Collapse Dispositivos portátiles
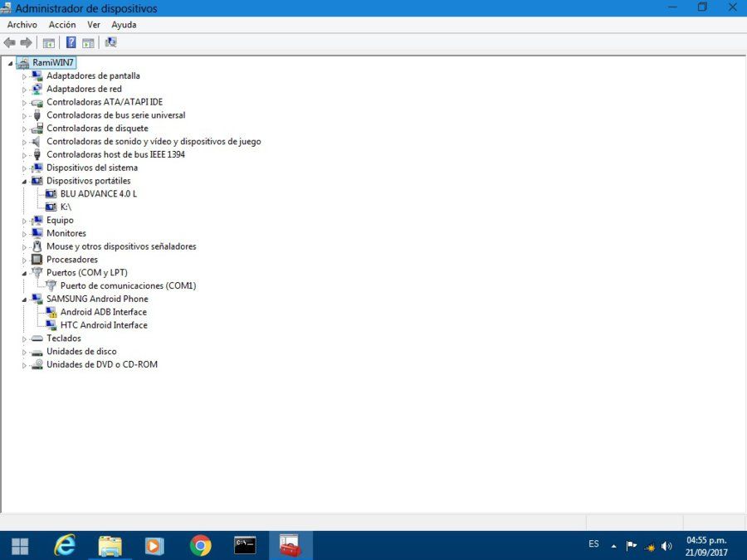 coord(24,182)
